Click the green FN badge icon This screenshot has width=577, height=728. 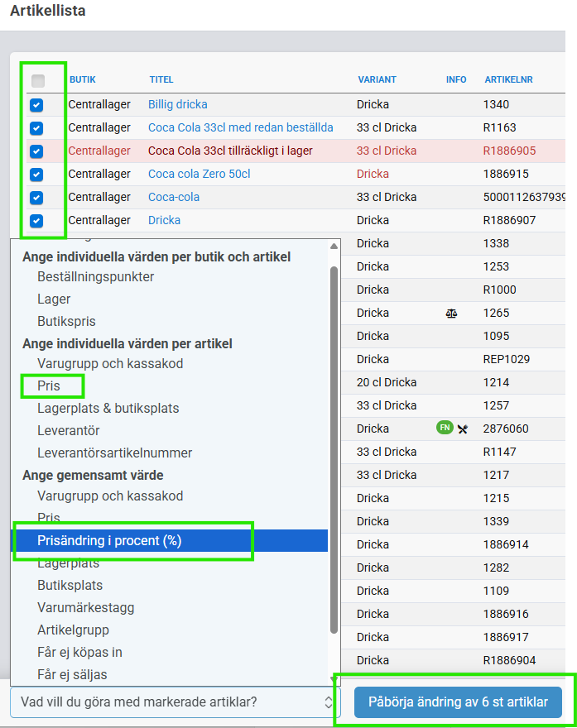pos(445,428)
